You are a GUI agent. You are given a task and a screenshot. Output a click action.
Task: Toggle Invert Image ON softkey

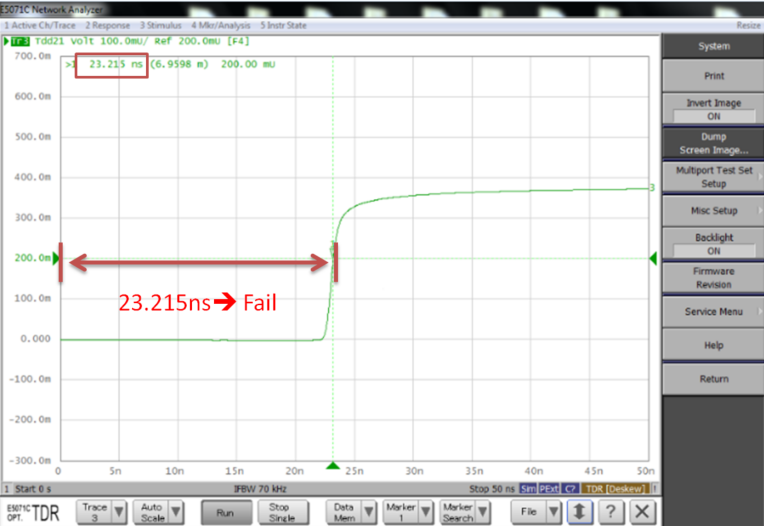click(714, 109)
